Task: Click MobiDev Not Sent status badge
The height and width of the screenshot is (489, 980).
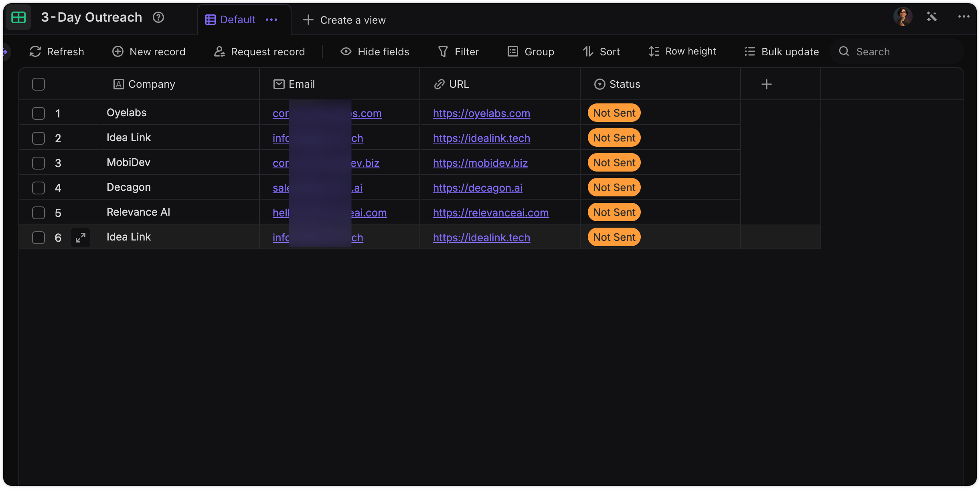Action: [614, 163]
